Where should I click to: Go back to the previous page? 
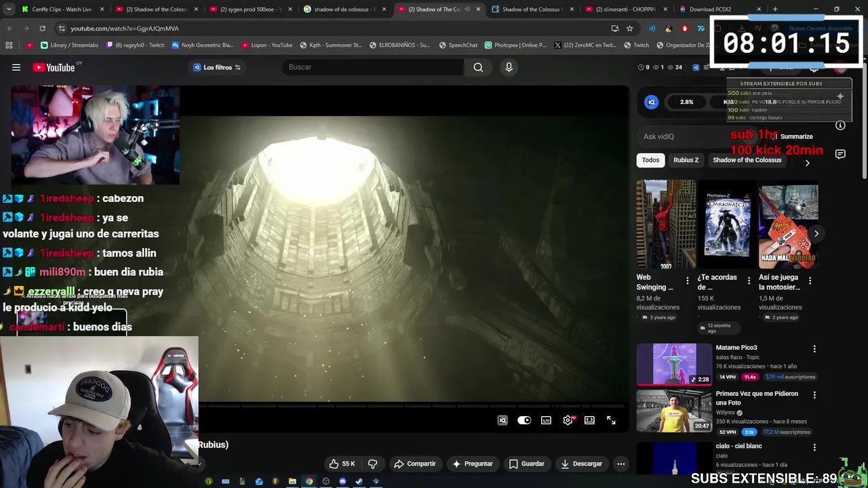pos(9,28)
